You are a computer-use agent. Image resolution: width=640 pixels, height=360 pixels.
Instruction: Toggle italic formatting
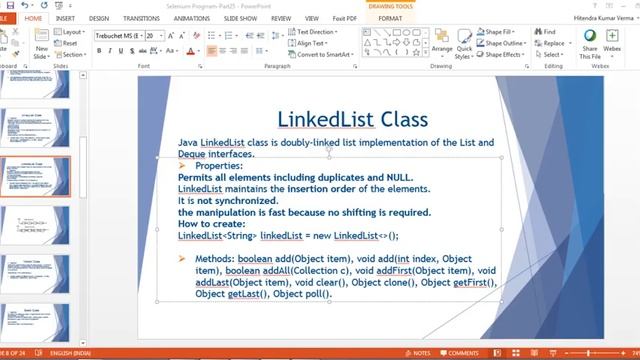click(x=110, y=51)
